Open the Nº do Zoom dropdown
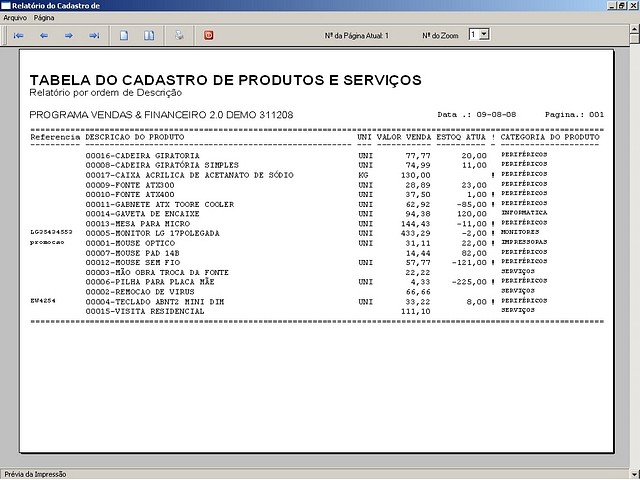The image size is (640, 480). [484, 35]
